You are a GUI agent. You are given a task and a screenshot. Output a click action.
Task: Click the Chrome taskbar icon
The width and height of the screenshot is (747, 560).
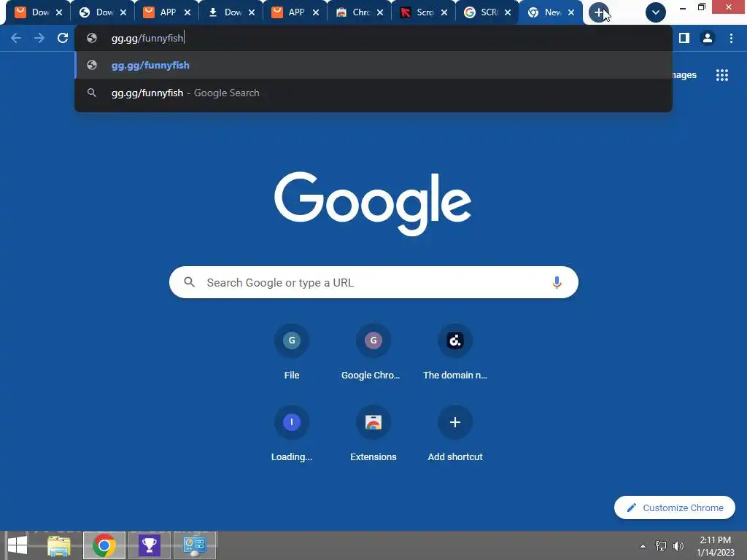tap(104, 545)
